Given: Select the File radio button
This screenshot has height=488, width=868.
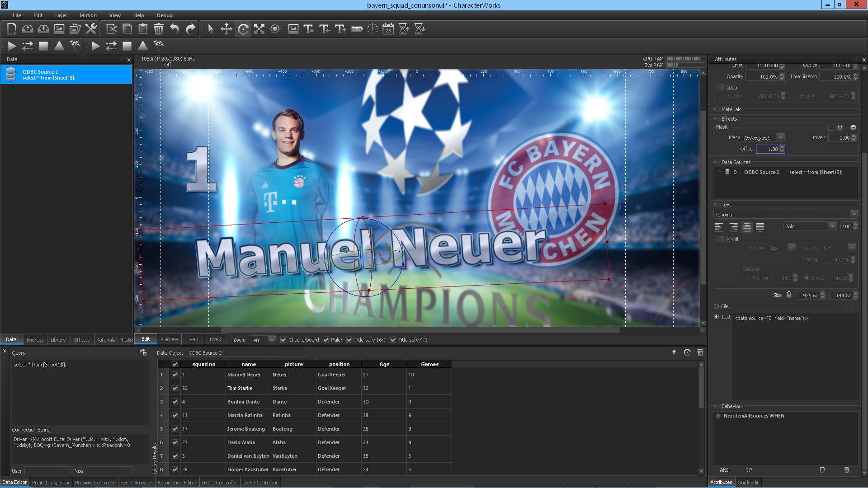Looking at the screenshot, I should (717, 306).
